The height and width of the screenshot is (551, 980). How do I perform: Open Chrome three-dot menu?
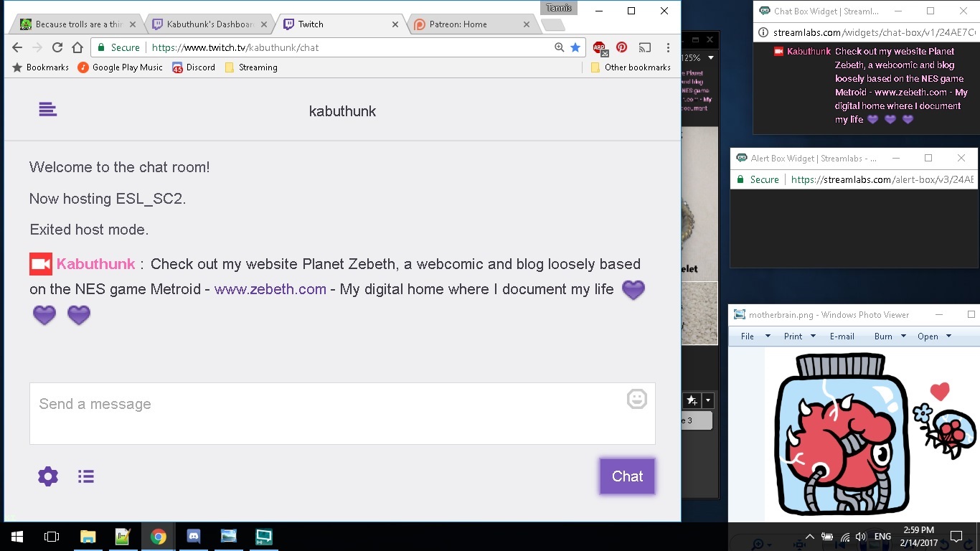(668, 47)
